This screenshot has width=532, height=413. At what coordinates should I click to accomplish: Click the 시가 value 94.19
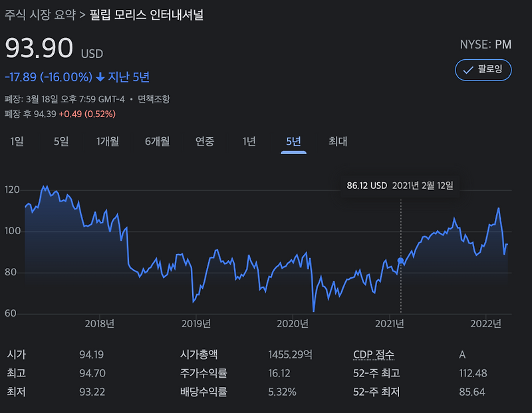(92, 354)
